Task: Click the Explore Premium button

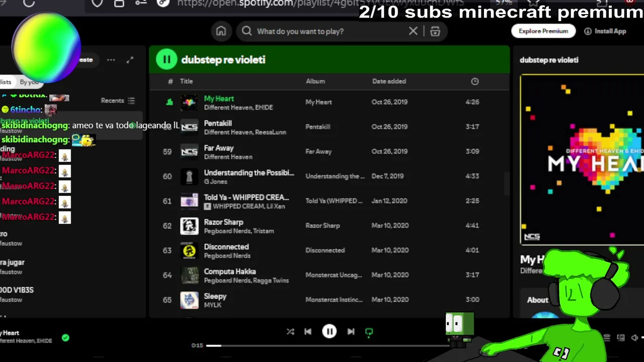Action: [x=543, y=31]
